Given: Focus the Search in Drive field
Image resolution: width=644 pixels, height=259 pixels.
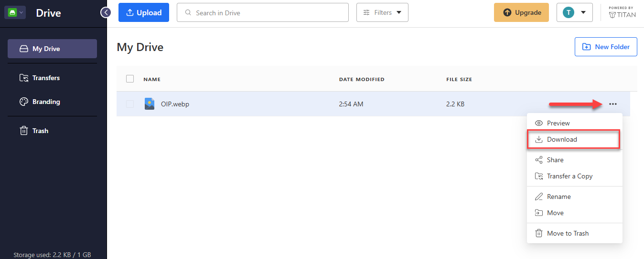Looking at the screenshot, I should tap(263, 12).
